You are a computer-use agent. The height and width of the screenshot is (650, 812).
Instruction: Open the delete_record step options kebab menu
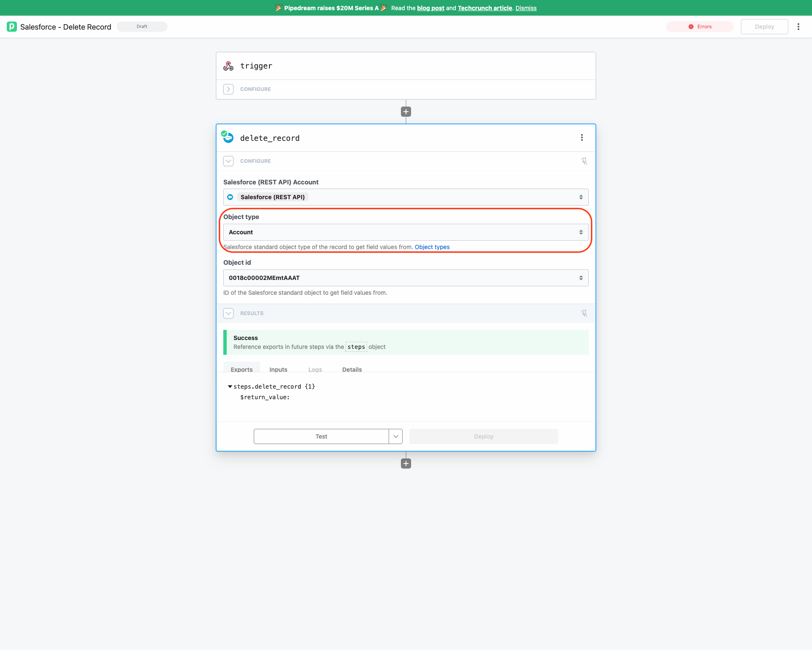tap(582, 137)
